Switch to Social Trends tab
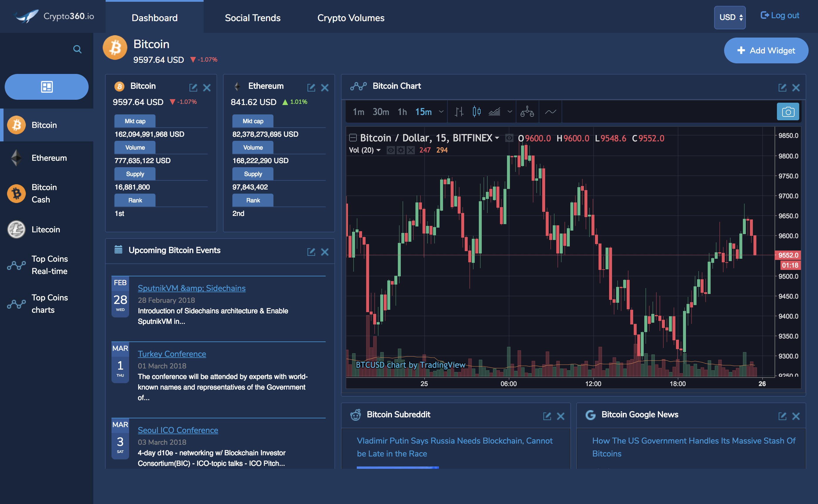This screenshot has width=818, height=504. 253,18
